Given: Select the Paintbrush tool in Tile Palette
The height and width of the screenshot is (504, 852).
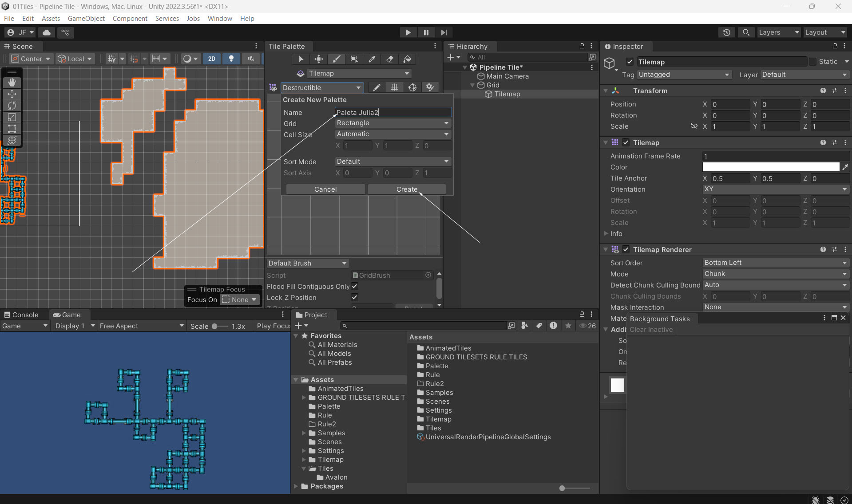Looking at the screenshot, I should click(x=337, y=59).
